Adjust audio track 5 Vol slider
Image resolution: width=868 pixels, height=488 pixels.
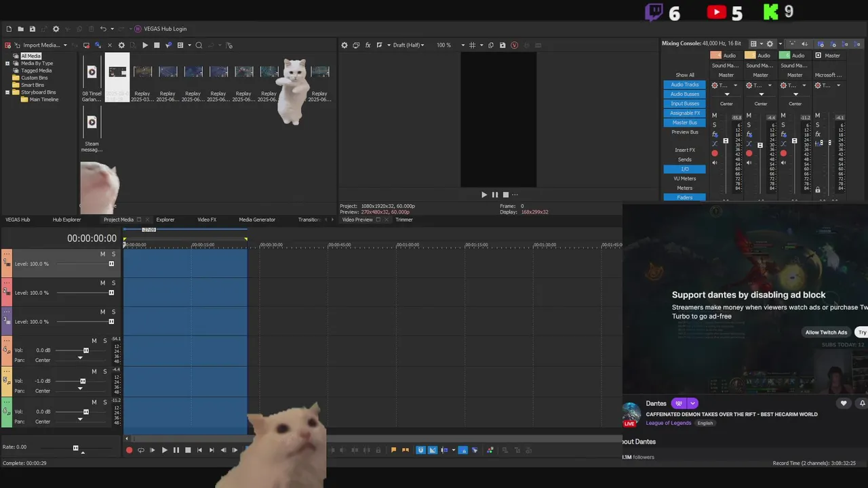pyautogui.click(x=83, y=381)
